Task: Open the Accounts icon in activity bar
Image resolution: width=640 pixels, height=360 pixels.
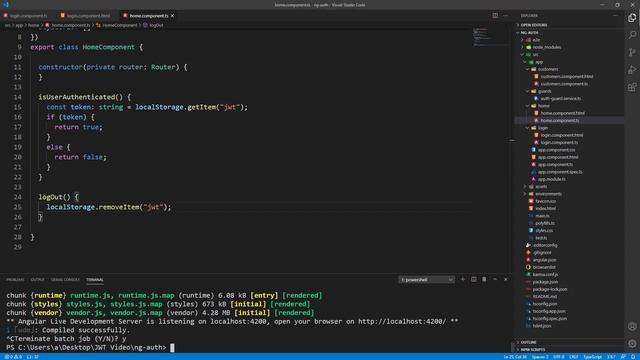Action: (x=632, y=327)
